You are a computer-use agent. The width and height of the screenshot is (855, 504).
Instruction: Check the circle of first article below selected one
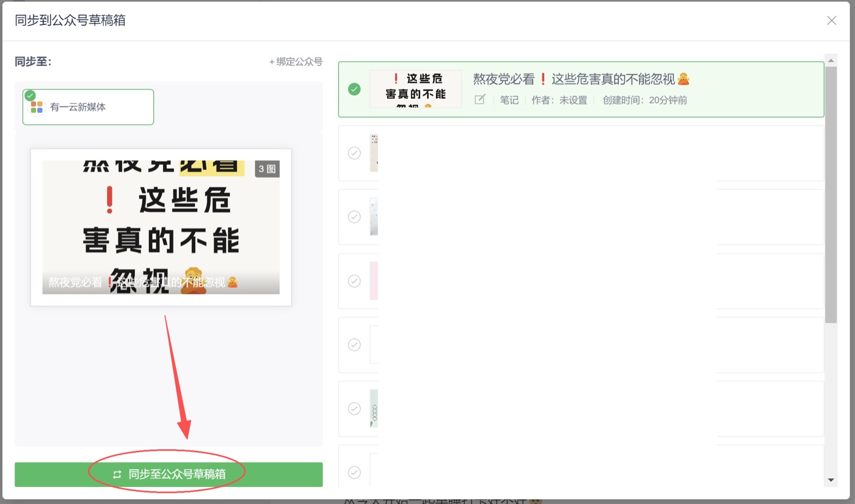pos(354,153)
